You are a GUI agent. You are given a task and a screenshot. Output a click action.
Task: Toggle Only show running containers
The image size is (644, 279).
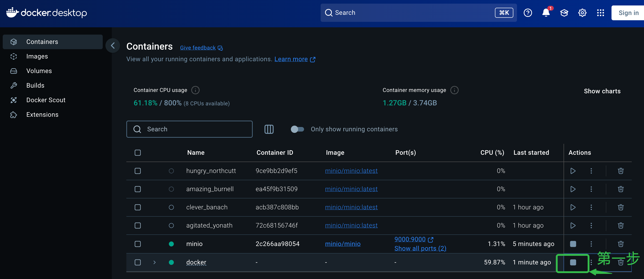(x=297, y=129)
